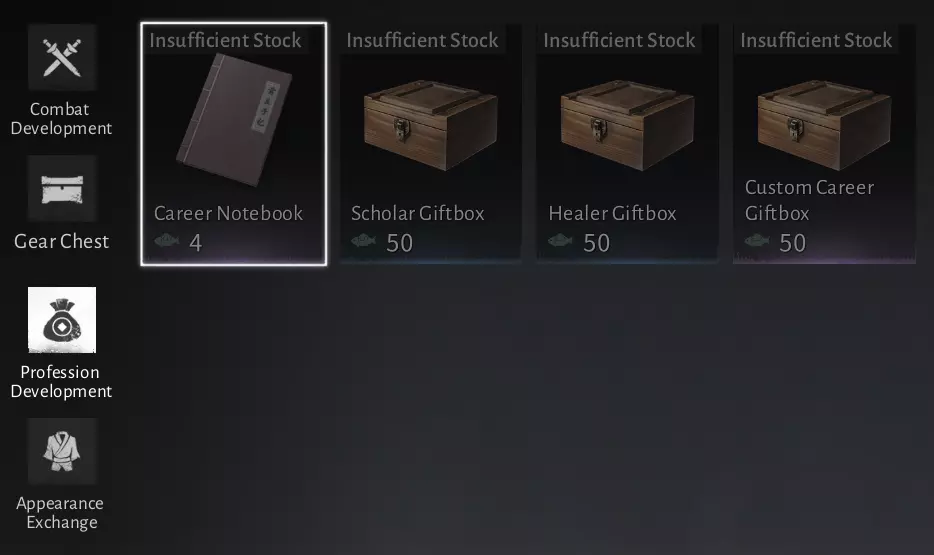This screenshot has height=555, width=934.
Task: Click Insufficient Stock banner on Custom Career Giftbox
Action: coord(816,40)
